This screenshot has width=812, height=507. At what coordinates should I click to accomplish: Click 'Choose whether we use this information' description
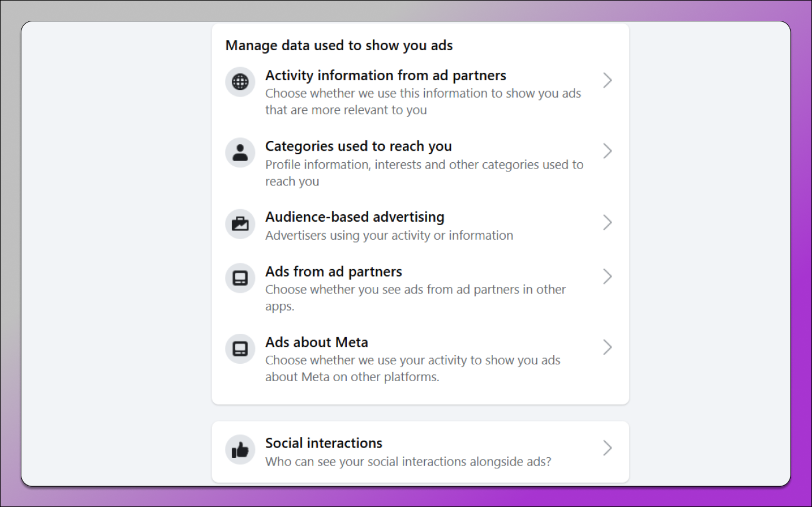[x=423, y=102]
